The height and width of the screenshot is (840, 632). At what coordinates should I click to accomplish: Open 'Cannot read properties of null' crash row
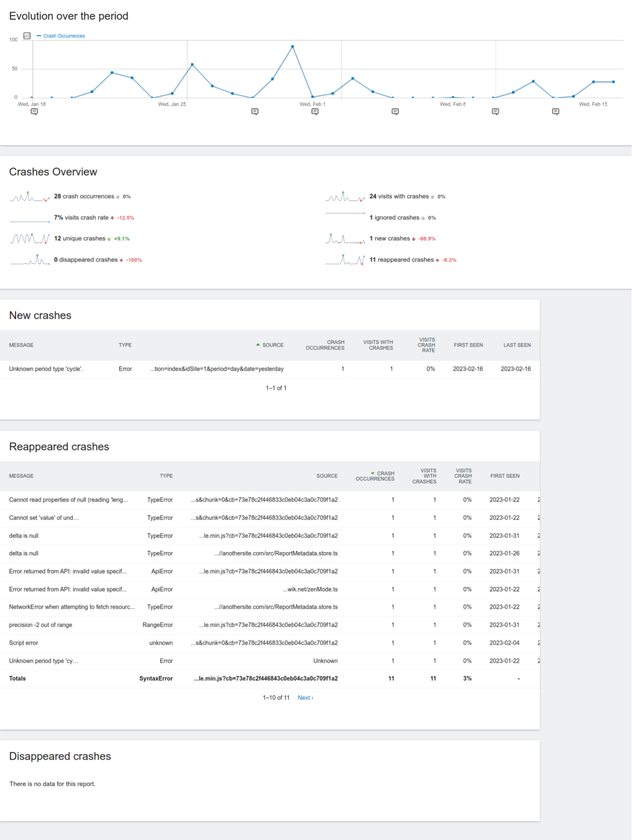click(x=270, y=500)
